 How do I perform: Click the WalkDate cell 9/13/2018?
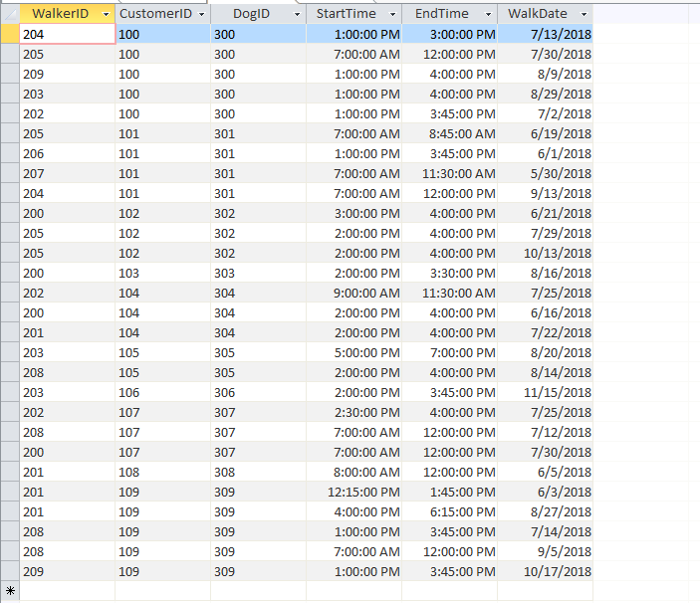tap(545, 193)
